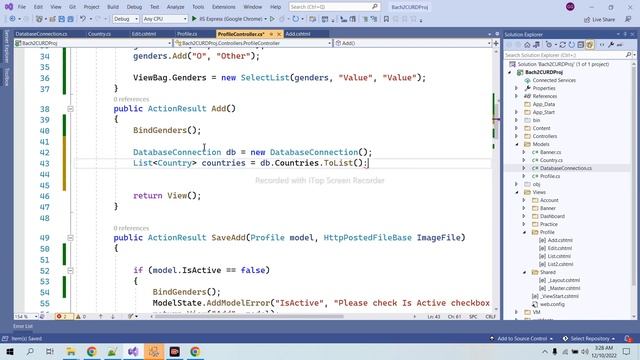The height and width of the screenshot is (360, 640).
Task: Expand the Controllers folder arrow
Action: point(517,136)
